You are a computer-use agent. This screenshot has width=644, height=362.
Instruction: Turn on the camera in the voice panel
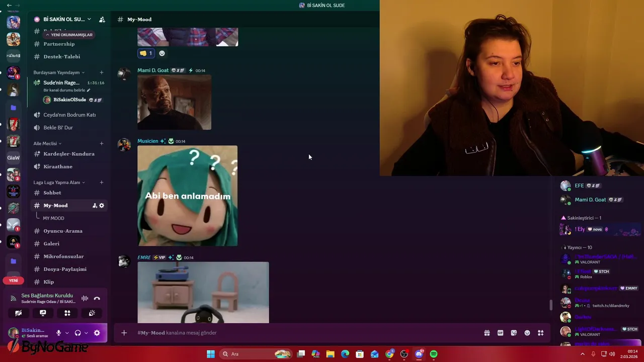click(x=19, y=313)
